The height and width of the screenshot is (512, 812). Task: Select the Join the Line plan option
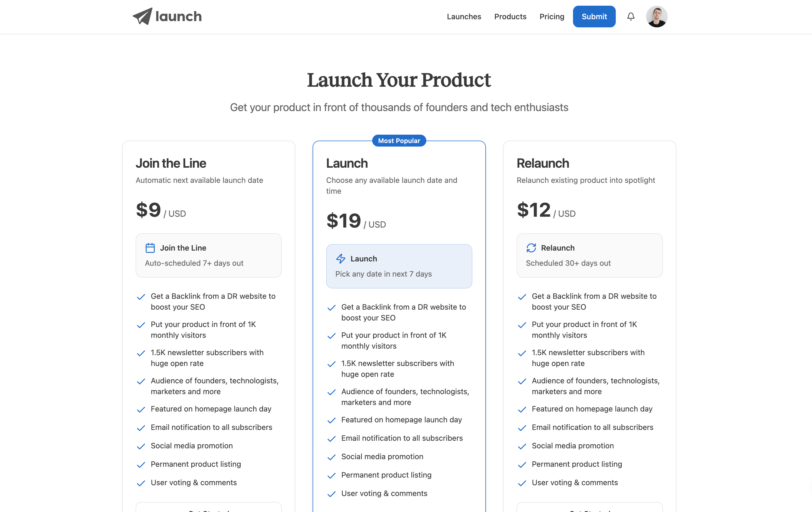(208, 255)
